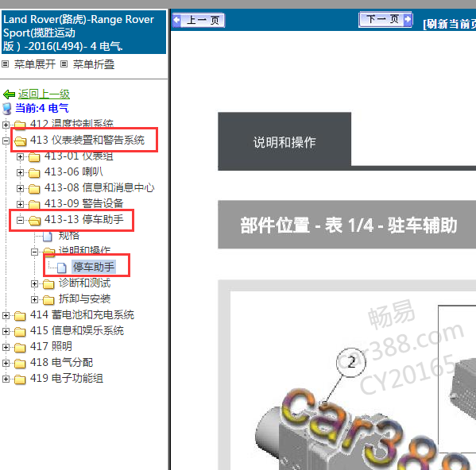
Task: Expand the 412 温度控制系统 node
Action: click(6, 125)
